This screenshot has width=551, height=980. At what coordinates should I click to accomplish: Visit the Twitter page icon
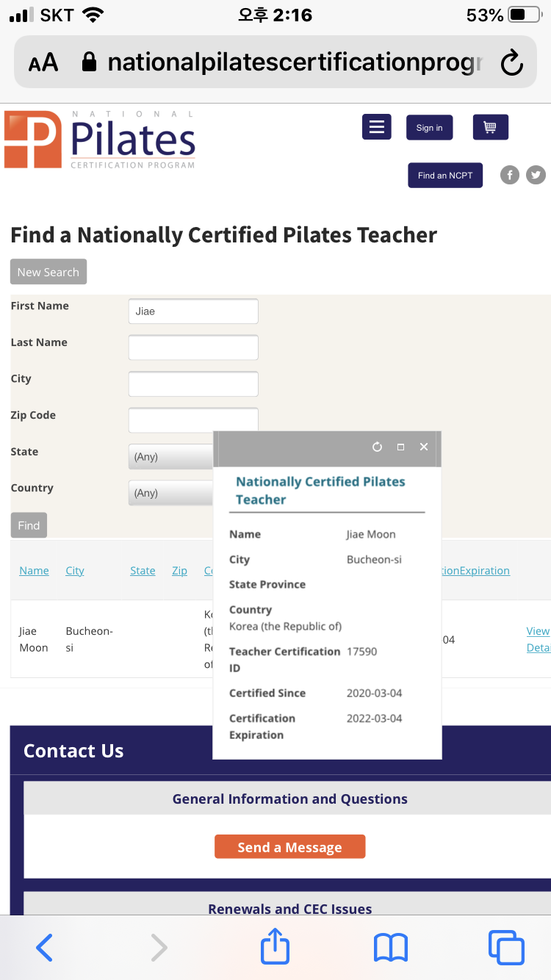coord(536,175)
